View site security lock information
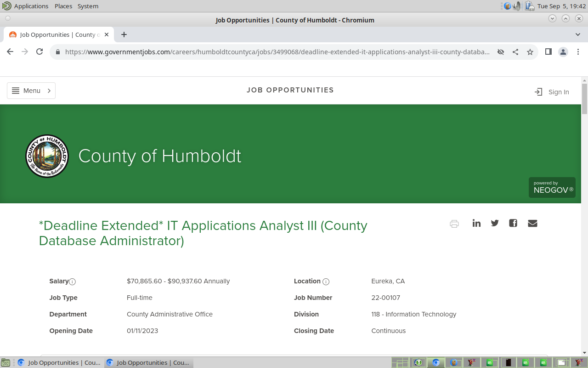This screenshot has height=368, width=588. pyautogui.click(x=57, y=52)
